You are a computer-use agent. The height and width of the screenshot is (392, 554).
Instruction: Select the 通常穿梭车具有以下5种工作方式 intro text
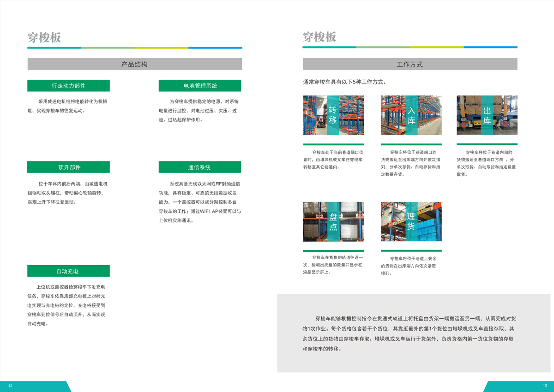click(344, 83)
